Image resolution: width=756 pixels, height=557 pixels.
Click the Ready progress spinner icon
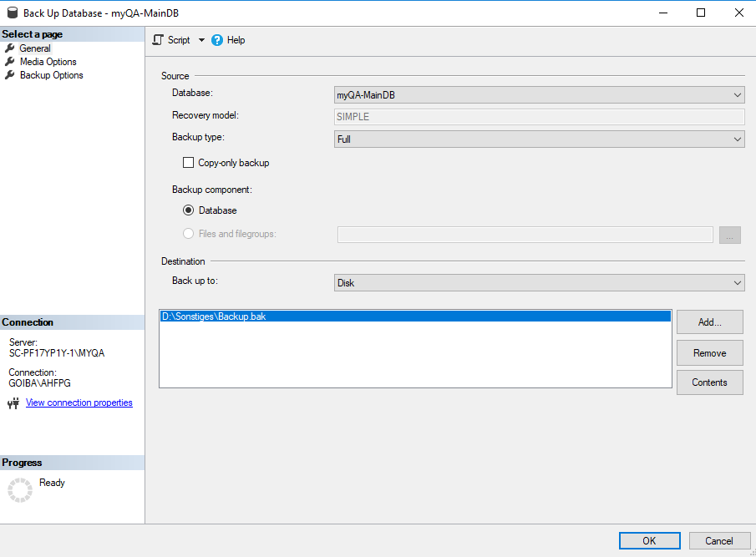pos(19,490)
